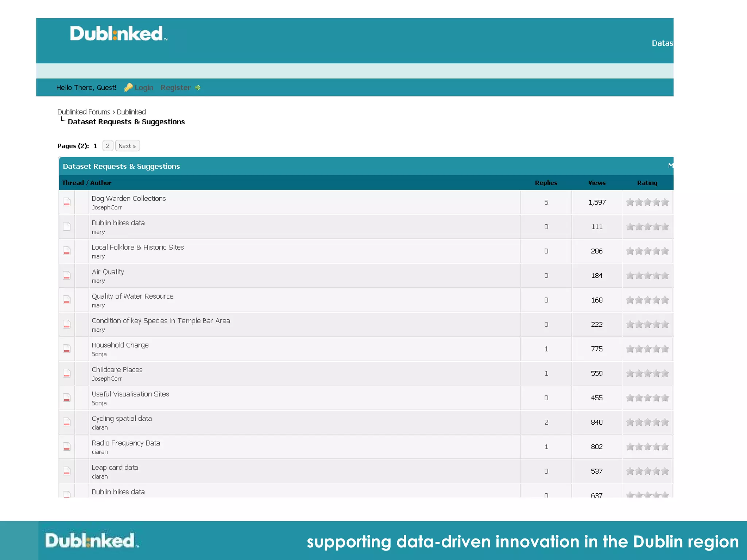Open the Household Charge thread
The image size is (747, 560).
120,345
